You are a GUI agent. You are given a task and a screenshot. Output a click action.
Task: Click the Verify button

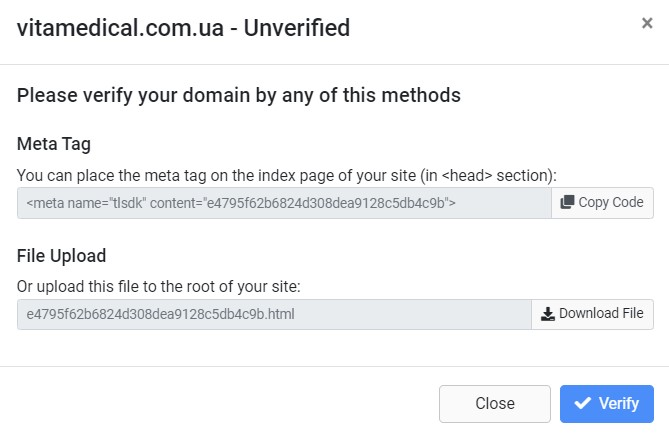(x=606, y=404)
